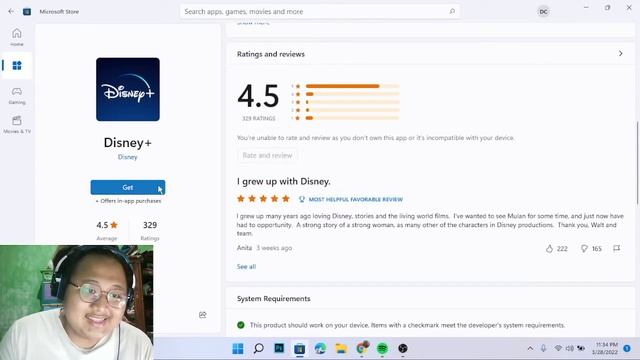Viewport: 640px width, 360px height.
Task: Open the DC account profile
Action: coord(543,12)
